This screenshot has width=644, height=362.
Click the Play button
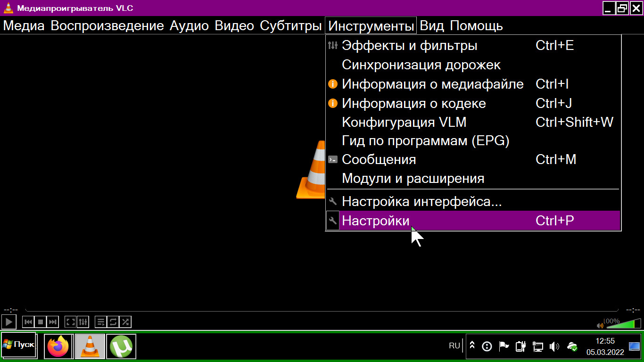point(9,322)
